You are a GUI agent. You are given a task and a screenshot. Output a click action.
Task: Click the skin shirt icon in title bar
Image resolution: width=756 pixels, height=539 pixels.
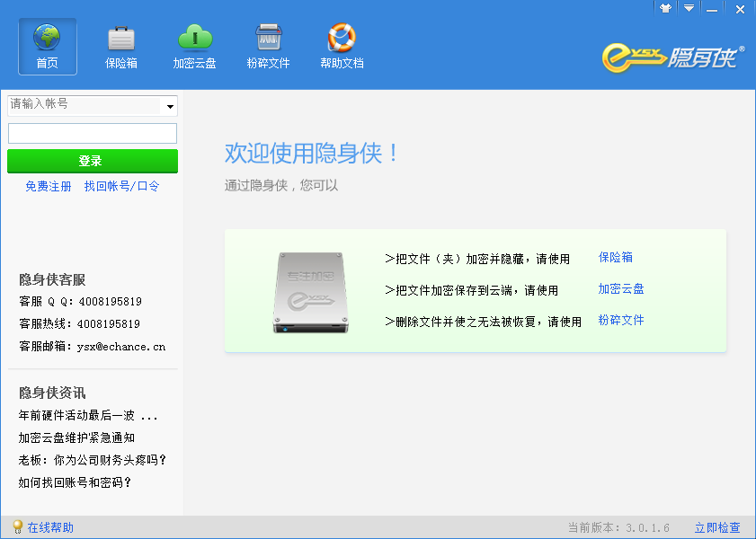(665, 8)
